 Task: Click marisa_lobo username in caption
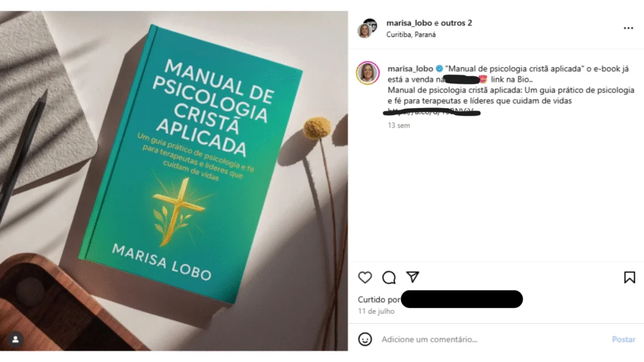click(x=410, y=69)
